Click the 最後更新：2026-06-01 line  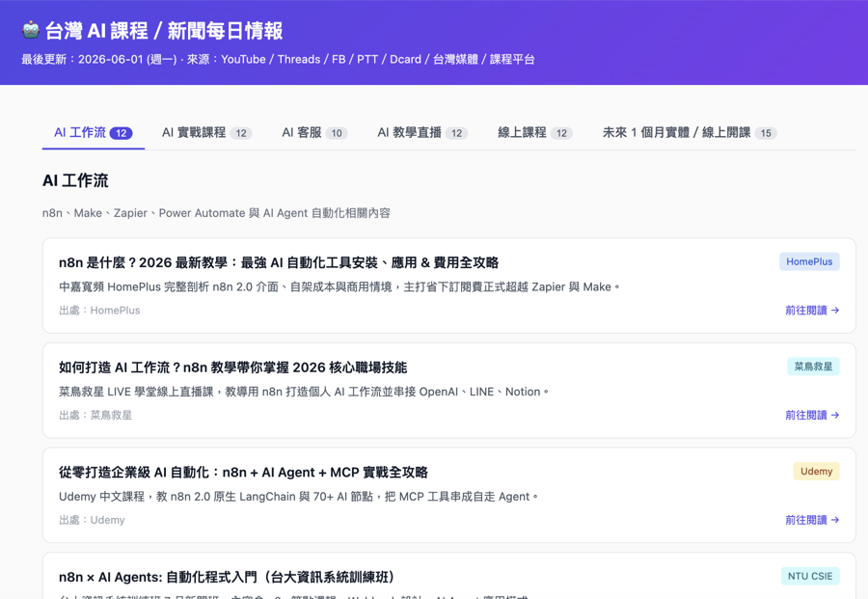tap(278, 59)
